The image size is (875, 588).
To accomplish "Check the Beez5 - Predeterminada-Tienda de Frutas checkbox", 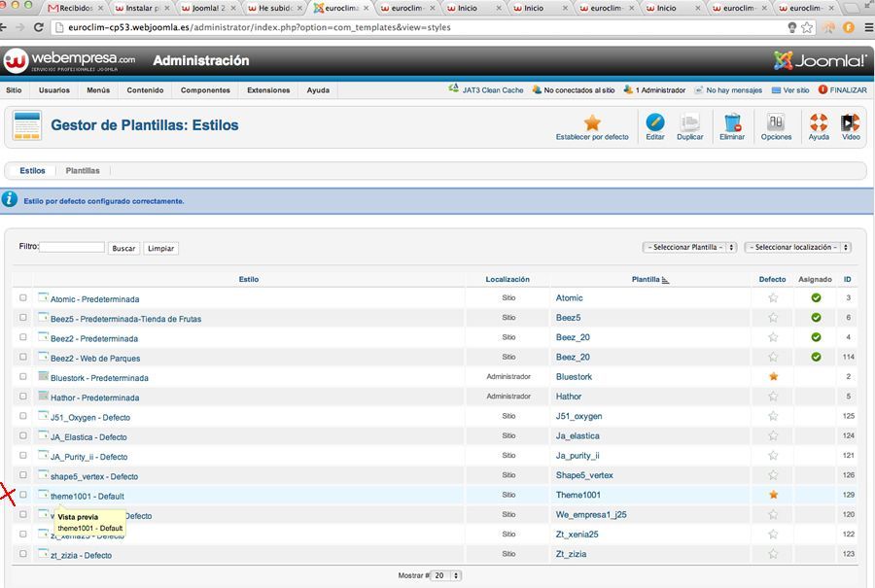I will point(23,318).
